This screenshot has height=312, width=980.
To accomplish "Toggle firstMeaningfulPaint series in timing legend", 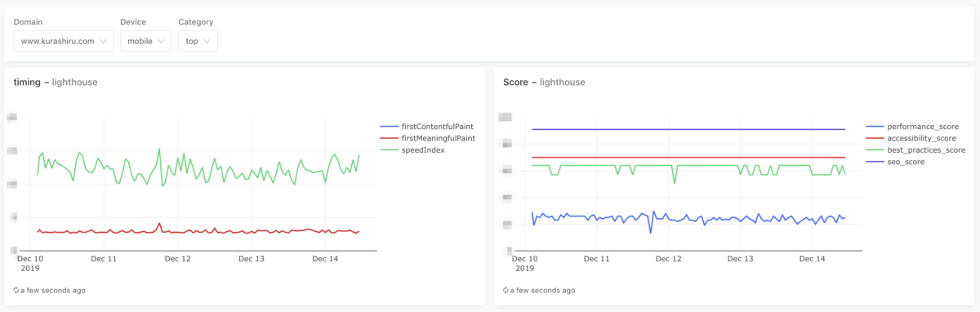I will click(428, 138).
